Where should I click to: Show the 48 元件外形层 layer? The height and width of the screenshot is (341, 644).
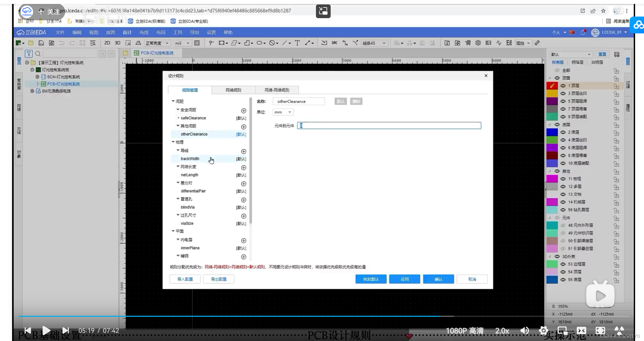coord(563,225)
